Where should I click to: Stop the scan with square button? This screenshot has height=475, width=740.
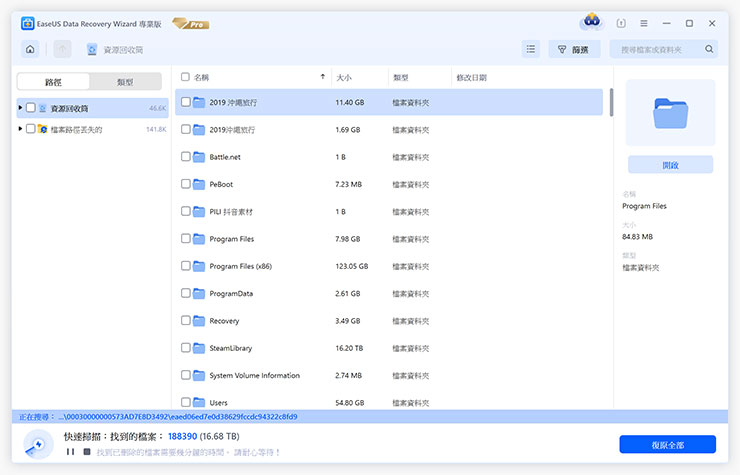tap(86, 452)
